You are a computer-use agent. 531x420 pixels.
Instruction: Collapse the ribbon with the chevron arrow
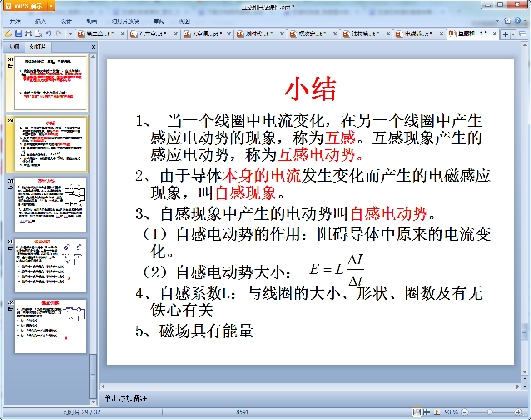[498, 20]
